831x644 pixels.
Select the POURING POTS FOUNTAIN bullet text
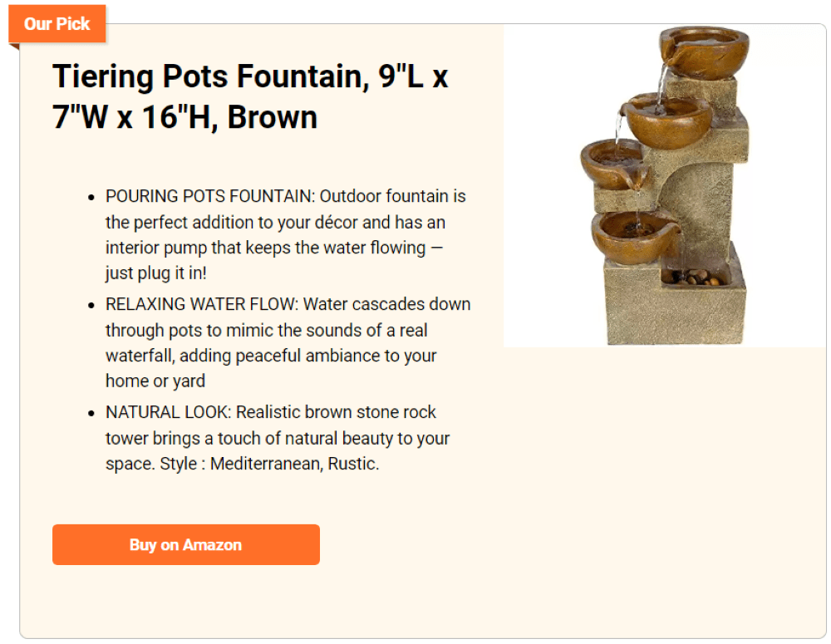coord(285,234)
